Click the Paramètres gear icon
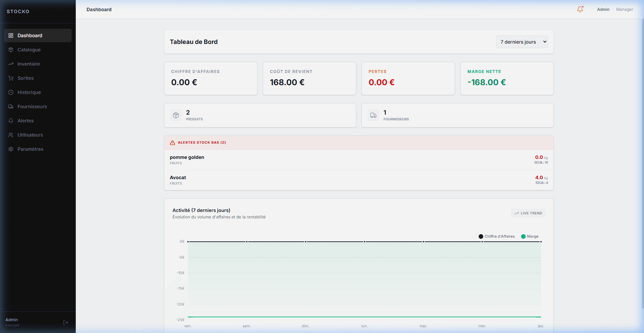 11,149
